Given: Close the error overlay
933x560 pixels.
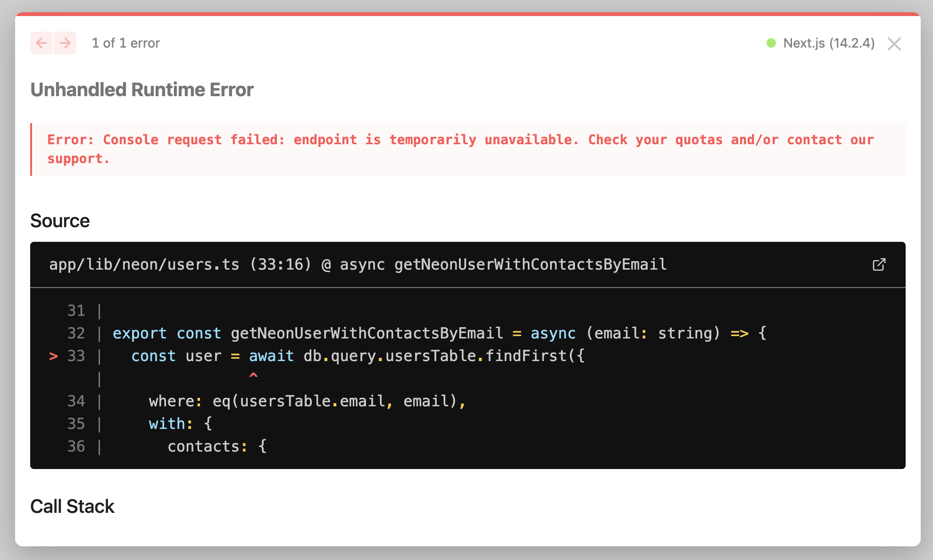Looking at the screenshot, I should (x=894, y=44).
